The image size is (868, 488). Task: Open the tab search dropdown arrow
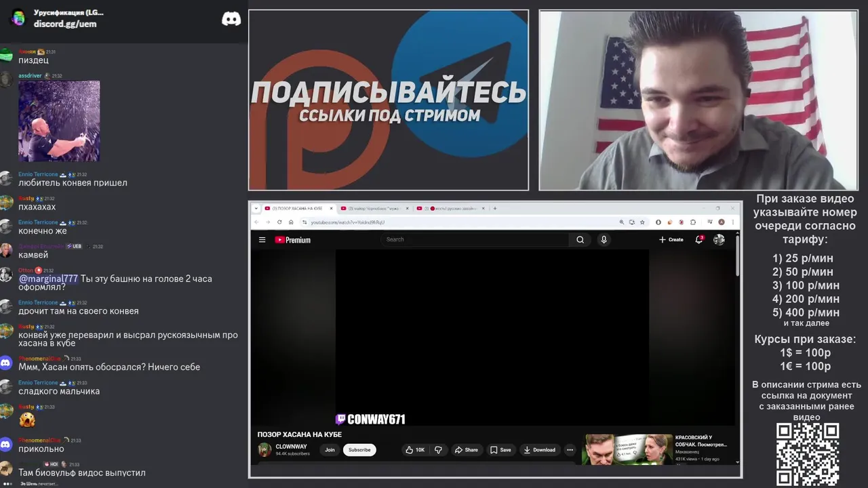tap(256, 208)
